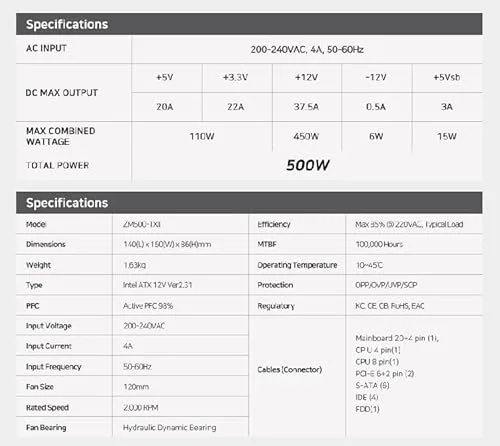Click the 'TOTAL POWER' label
This screenshot has width=500, height=446.
pos(58,165)
